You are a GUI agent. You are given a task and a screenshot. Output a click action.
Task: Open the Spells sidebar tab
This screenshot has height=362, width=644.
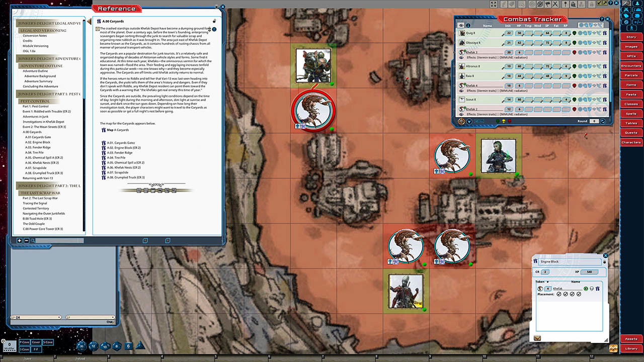(631, 114)
